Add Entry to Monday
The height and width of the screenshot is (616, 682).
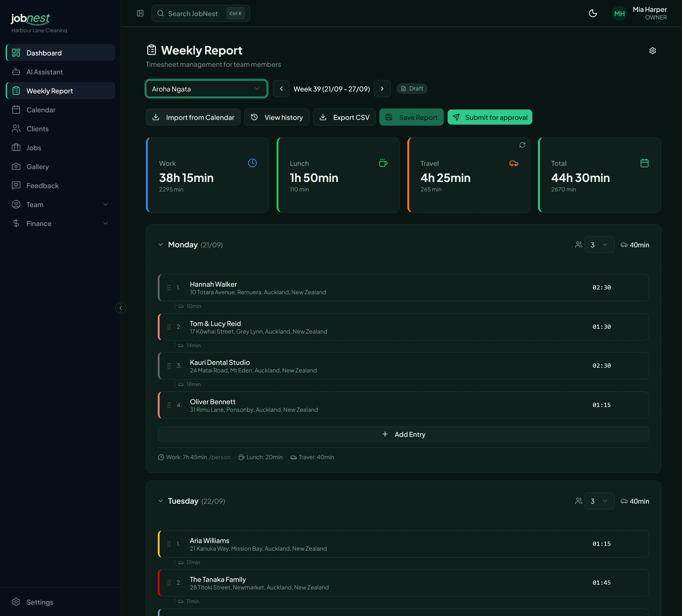pyautogui.click(x=403, y=434)
